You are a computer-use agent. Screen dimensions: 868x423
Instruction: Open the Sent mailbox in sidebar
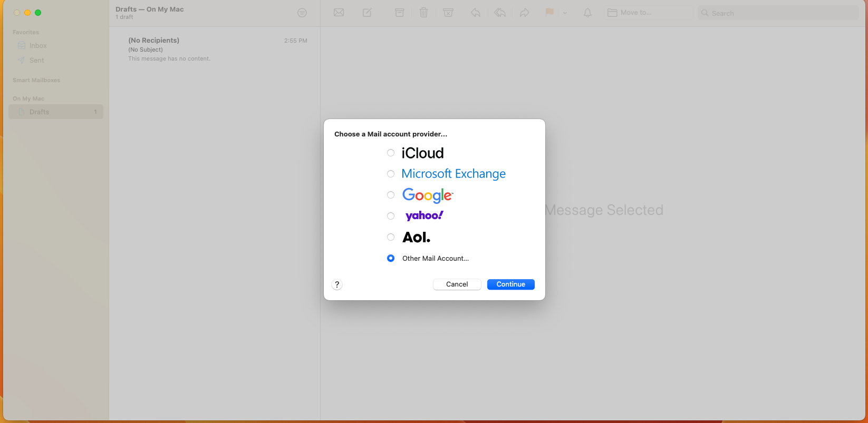(56, 61)
